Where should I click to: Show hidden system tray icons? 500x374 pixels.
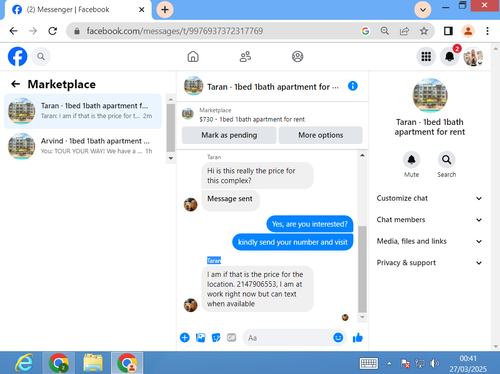pyautogui.click(x=389, y=363)
